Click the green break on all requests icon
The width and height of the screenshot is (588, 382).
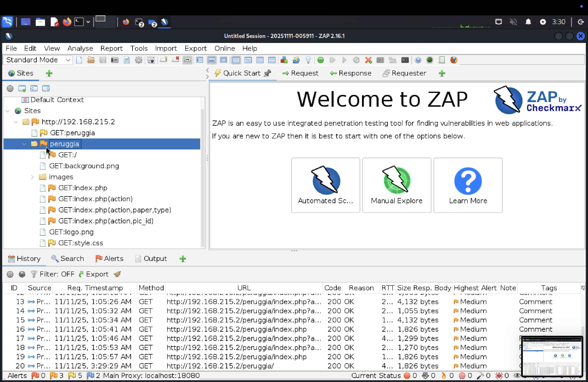tap(320, 60)
